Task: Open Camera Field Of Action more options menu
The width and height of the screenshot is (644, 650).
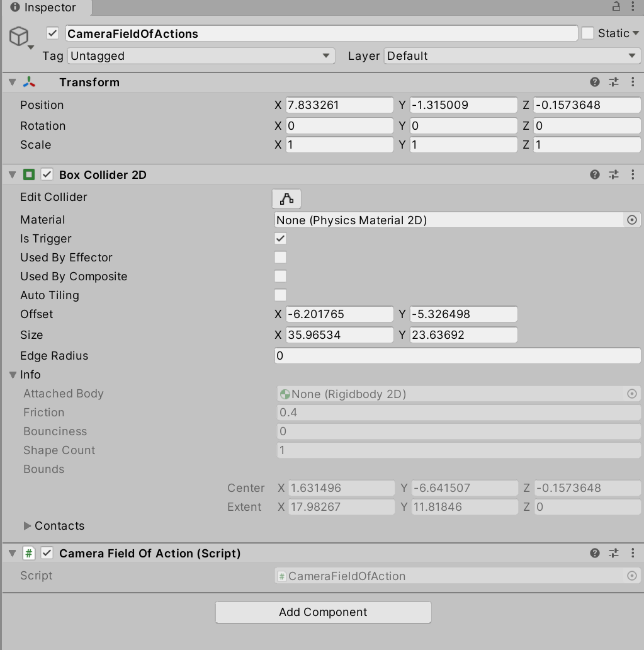Action: coord(633,553)
